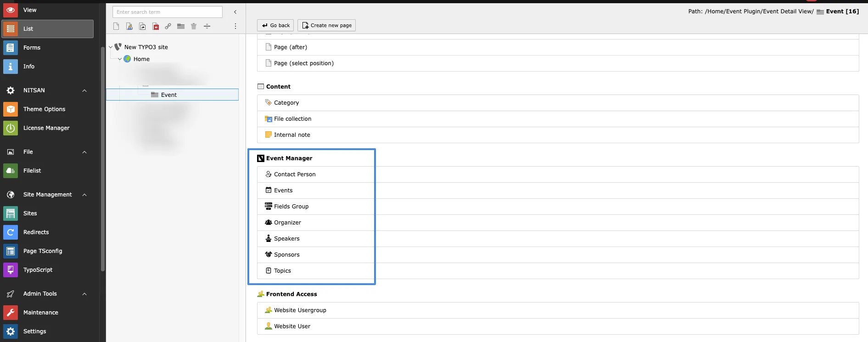Open the View module

[x=48, y=10]
